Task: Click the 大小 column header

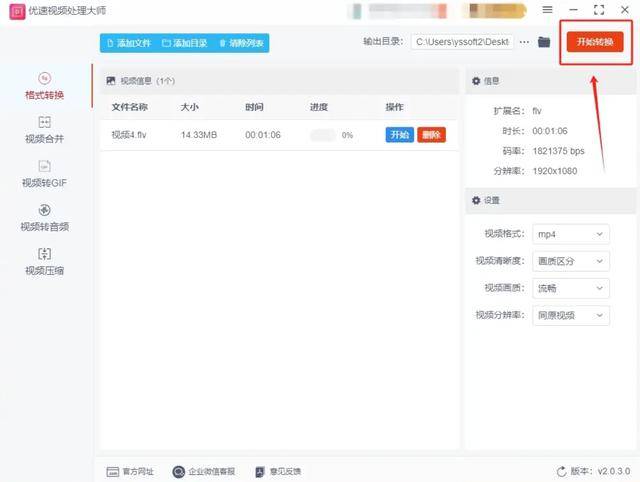Action: [x=189, y=107]
